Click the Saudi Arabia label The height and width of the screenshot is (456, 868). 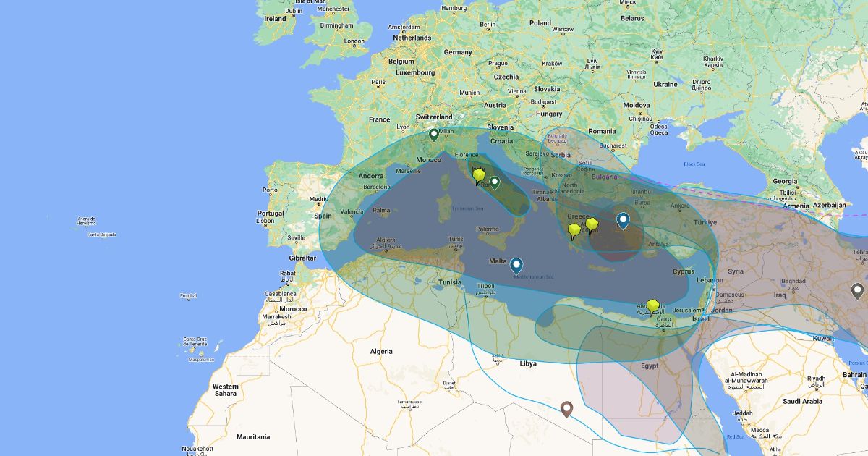coord(802,401)
